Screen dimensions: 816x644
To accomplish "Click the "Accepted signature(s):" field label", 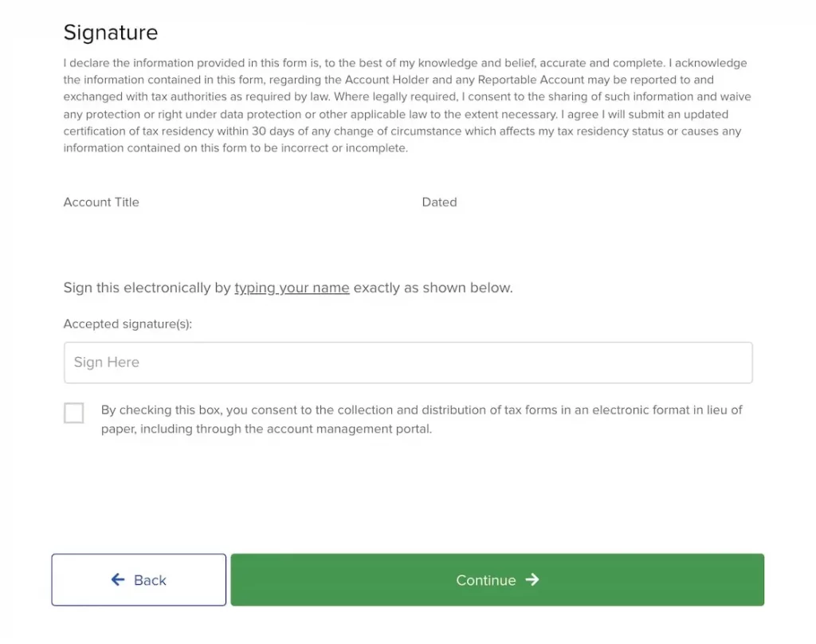I will (x=127, y=324).
